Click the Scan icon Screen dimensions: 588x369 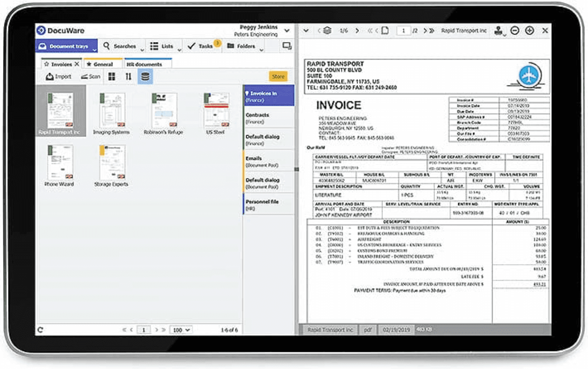[x=90, y=77]
